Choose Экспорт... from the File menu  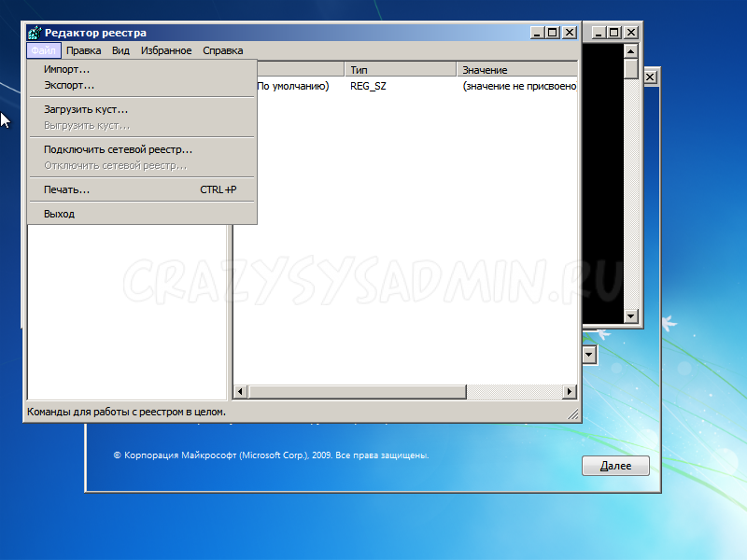click(69, 85)
